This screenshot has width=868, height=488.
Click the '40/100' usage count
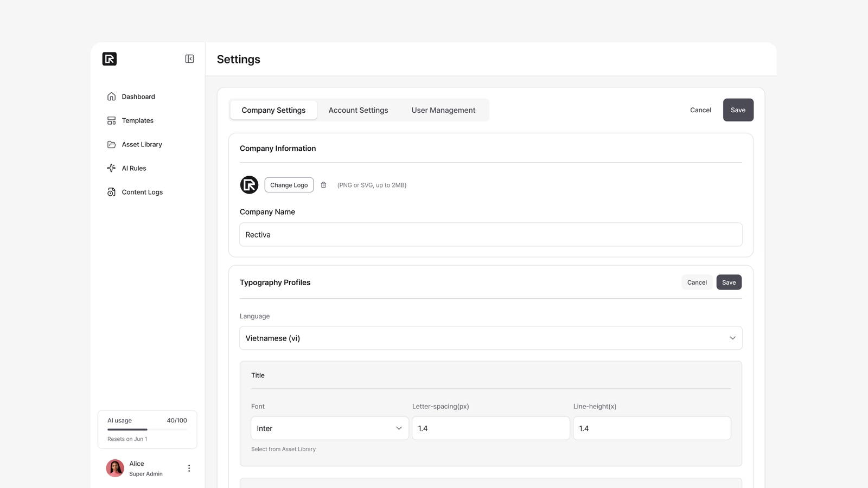coord(177,421)
